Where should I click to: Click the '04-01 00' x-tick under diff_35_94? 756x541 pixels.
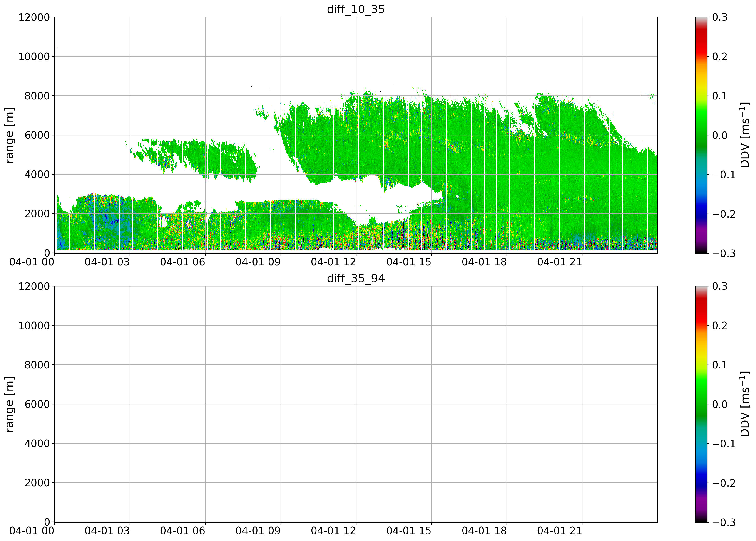pyautogui.click(x=32, y=531)
